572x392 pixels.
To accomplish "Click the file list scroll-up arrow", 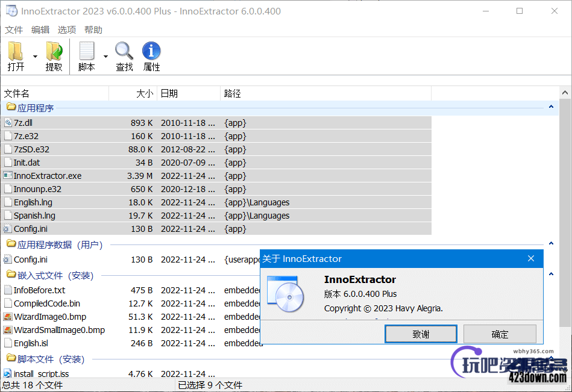I will tap(565, 93).
